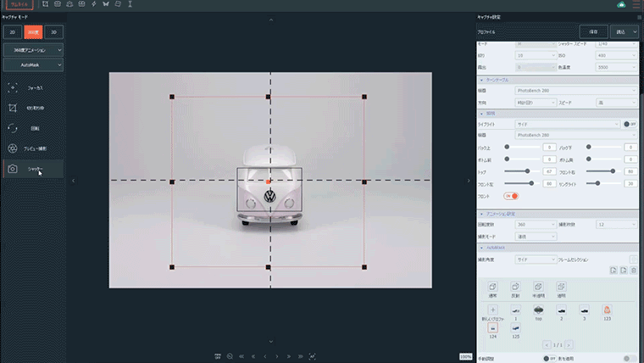
Task: Select the crop (切り取り) tool
Action: [33, 108]
